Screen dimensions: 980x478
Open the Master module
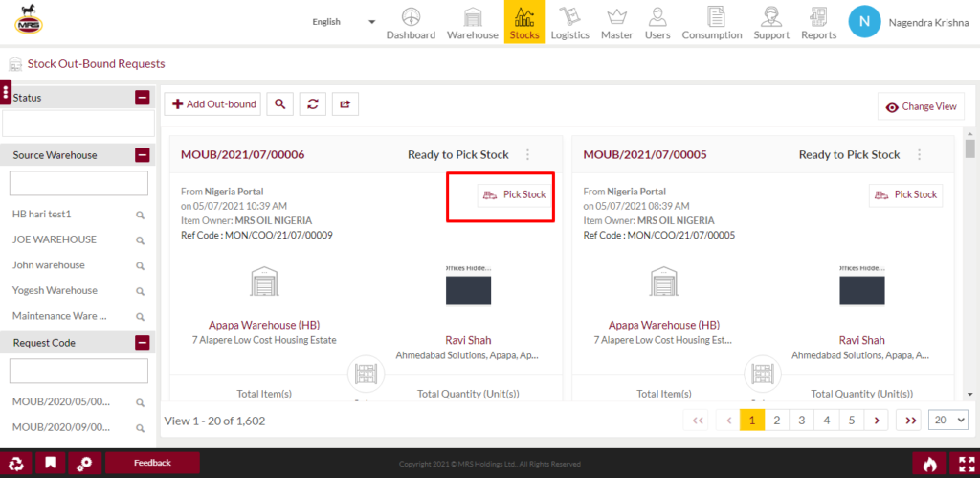click(x=617, y=23)
